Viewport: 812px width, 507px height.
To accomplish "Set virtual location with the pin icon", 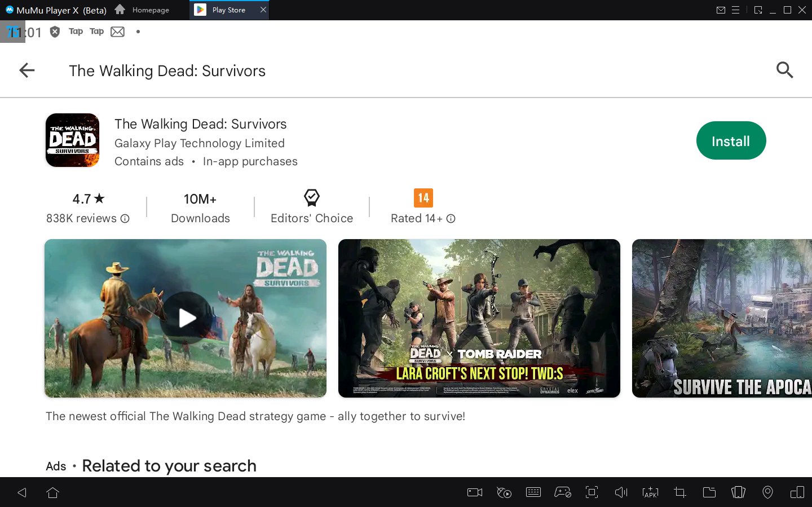I will coord(767,492).
